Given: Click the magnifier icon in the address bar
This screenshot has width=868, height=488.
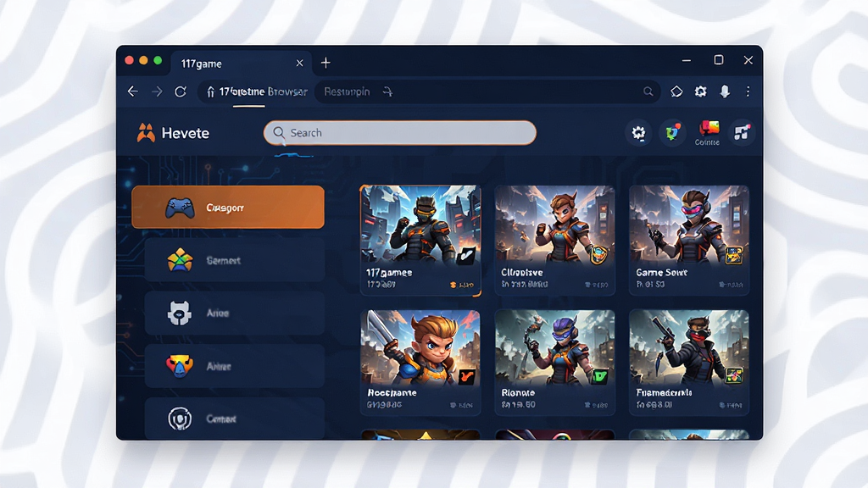Looking at the screenshot, I should coord(648,91).
